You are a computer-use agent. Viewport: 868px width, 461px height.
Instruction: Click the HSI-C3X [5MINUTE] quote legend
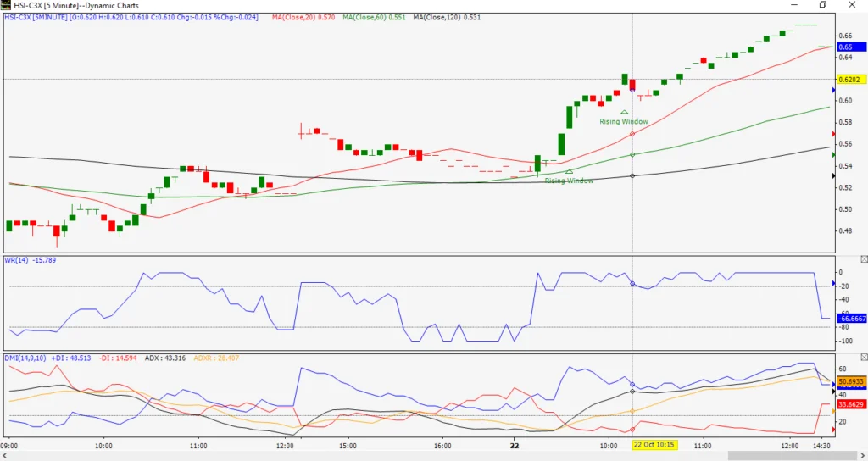pyautogui.click(x=131, y=17)
